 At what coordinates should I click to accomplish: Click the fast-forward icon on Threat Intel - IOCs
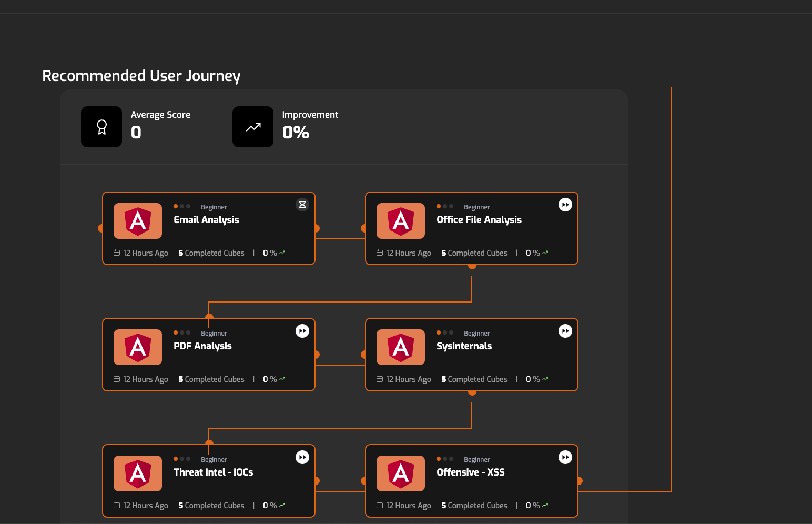[x=302, y=457]
